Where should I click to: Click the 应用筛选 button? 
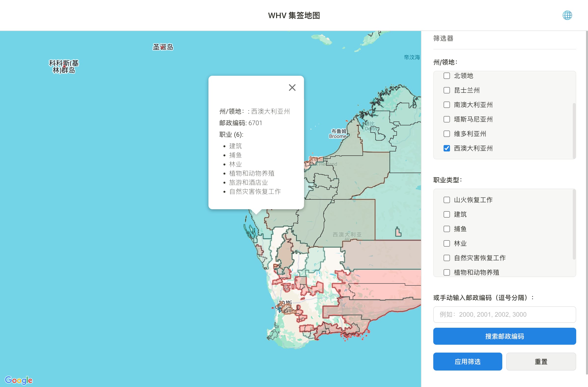point(467,361)
